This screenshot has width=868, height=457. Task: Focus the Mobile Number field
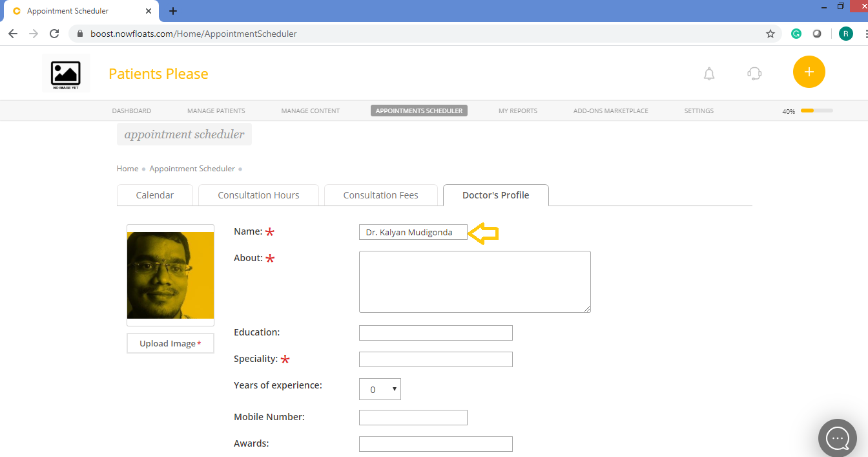[x=413, y=418]
